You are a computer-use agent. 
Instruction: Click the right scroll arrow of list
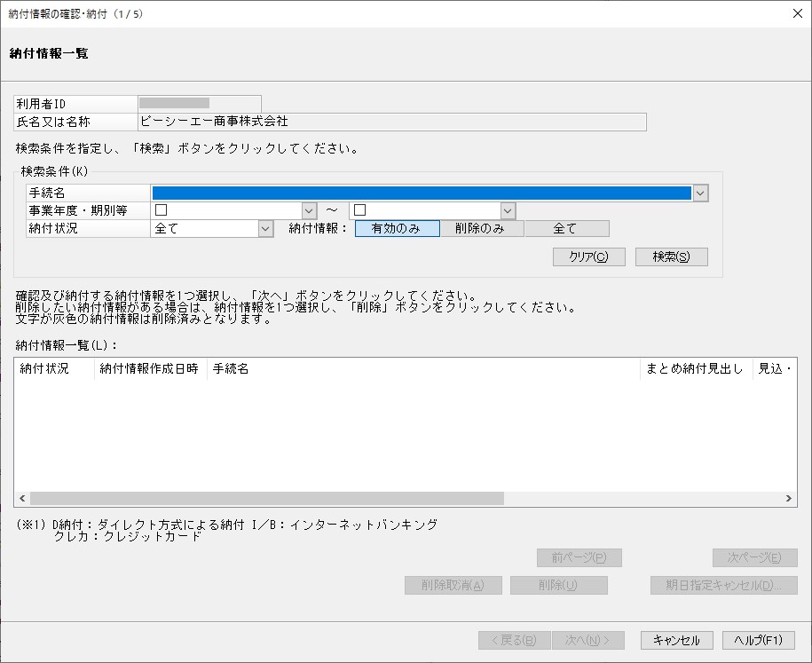(x=788, y=498)
